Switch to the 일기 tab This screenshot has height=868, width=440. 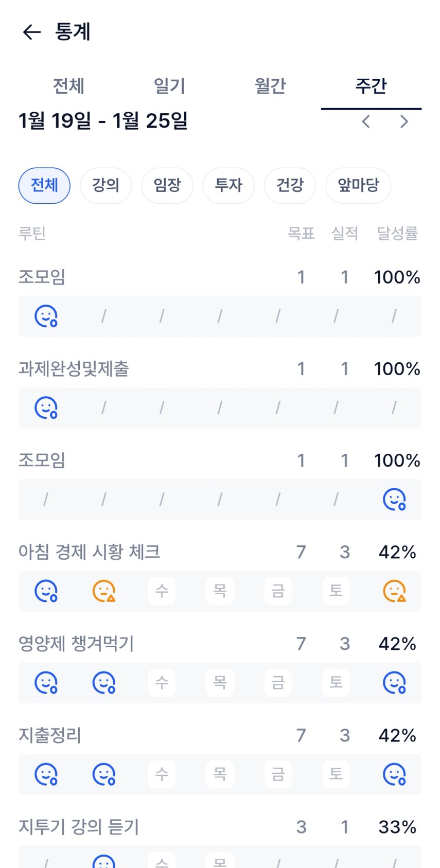click(169, 86)
